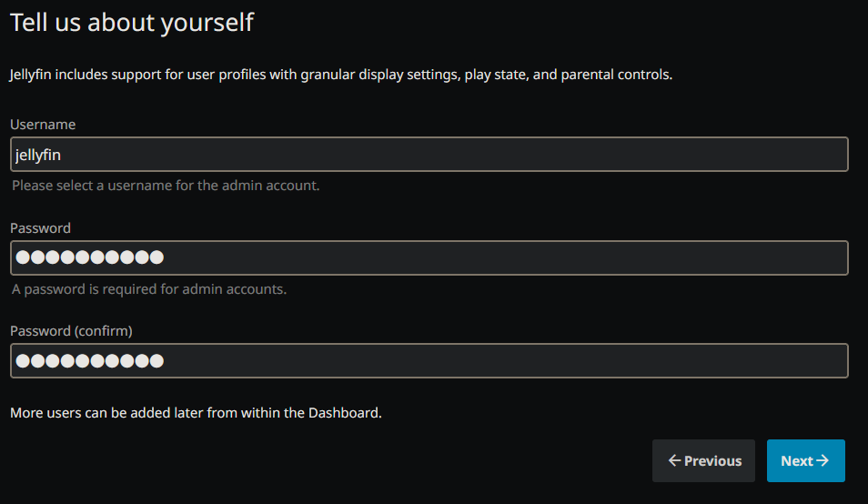
Task: Click the "Password (confirm)" label
Action: 71,331
